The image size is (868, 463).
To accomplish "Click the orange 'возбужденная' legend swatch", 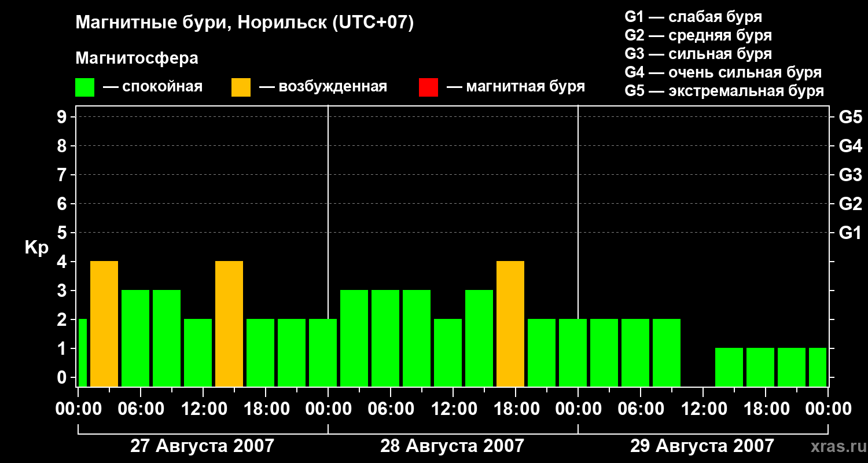I will tap(241, 87).
